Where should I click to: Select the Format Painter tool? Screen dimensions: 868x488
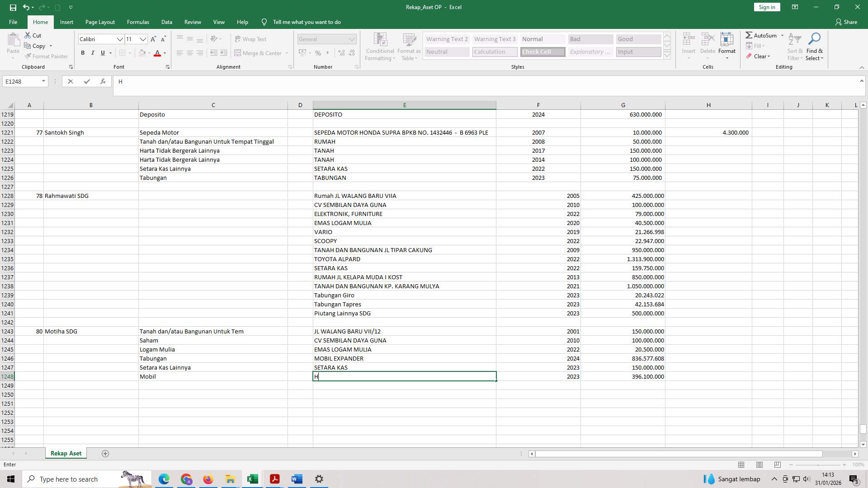tap(47, 56)
